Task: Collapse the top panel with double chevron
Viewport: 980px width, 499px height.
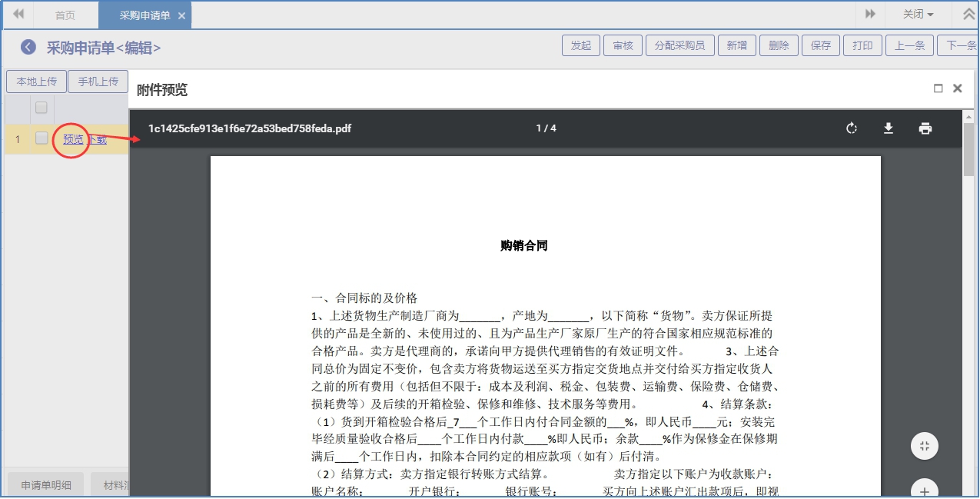Action: (968, 15)
